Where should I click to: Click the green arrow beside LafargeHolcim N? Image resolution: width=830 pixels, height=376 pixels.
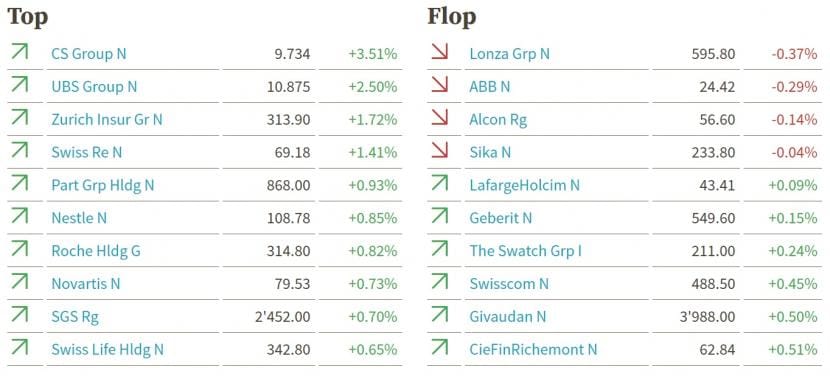click(439, 183)
